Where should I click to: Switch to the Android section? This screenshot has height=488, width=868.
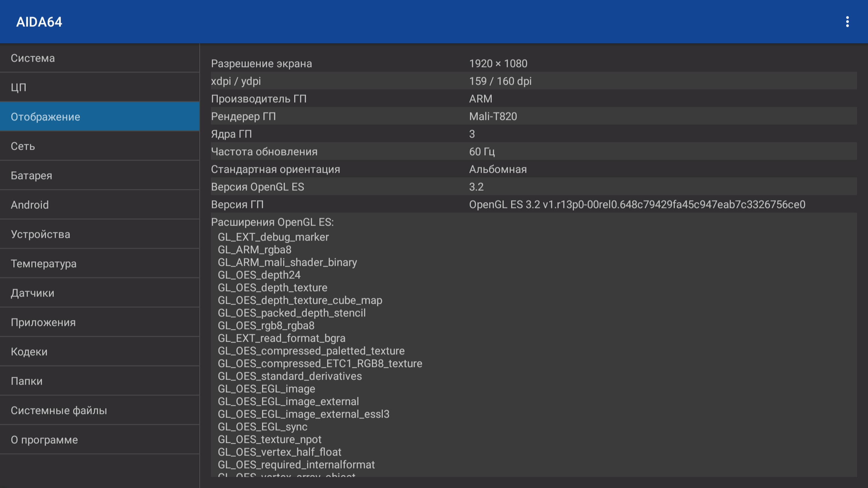100,204
